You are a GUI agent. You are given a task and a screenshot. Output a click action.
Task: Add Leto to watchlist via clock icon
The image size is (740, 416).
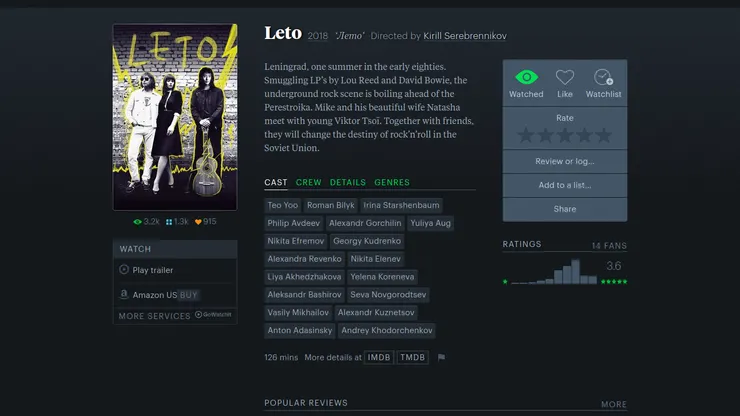tap(603, 78)
